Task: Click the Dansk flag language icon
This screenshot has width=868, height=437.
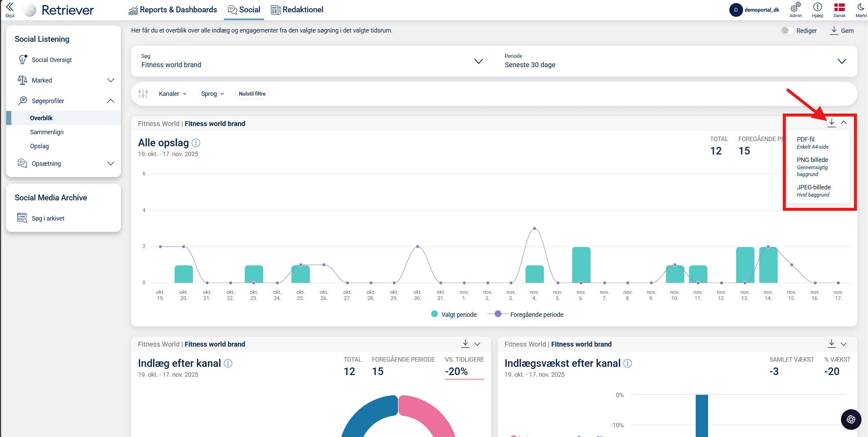Action: (839, 8)
